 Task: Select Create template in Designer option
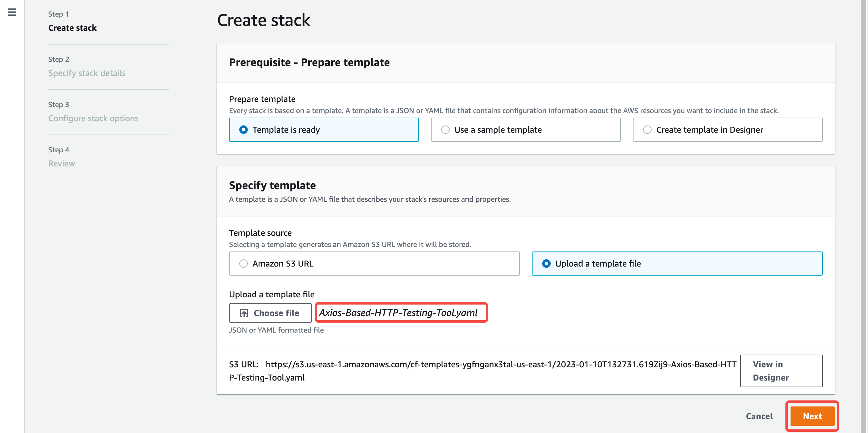(x=728, y=129)
